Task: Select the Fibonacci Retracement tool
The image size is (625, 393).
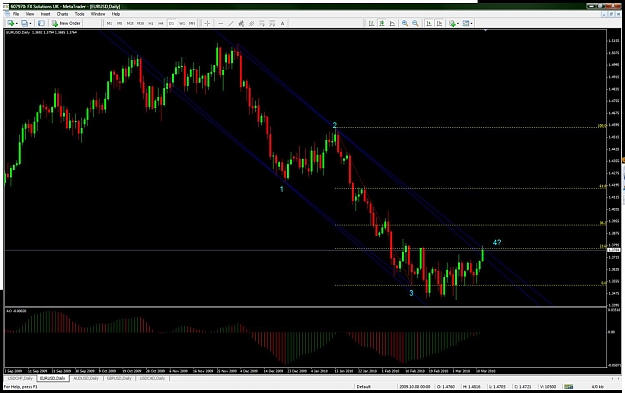Action: (x=252, y=24)
